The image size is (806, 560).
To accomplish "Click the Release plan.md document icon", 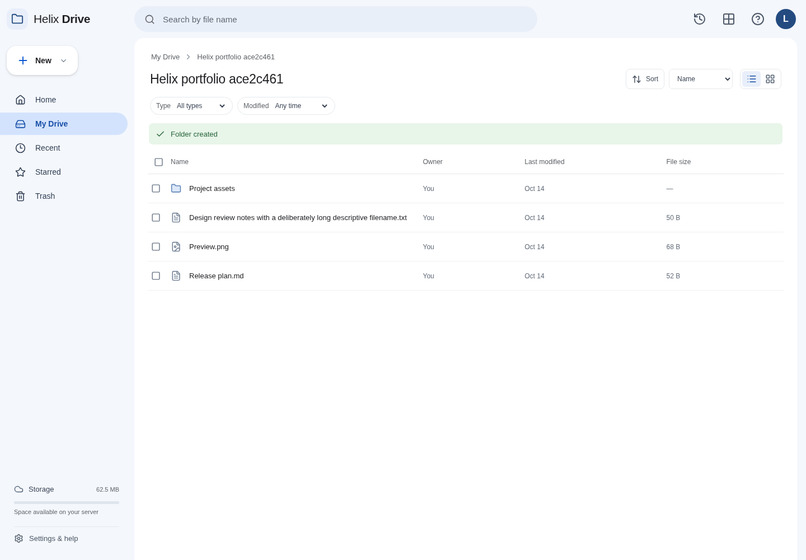I will 176,276.
